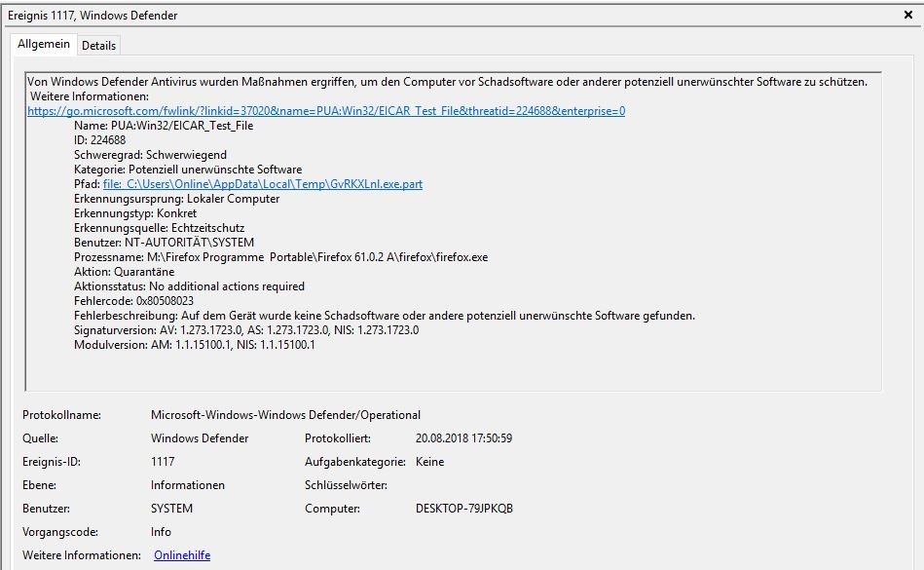Click the Vorgangscode value Info
This screenshot has width=924, height=570.
coord(161,532)
